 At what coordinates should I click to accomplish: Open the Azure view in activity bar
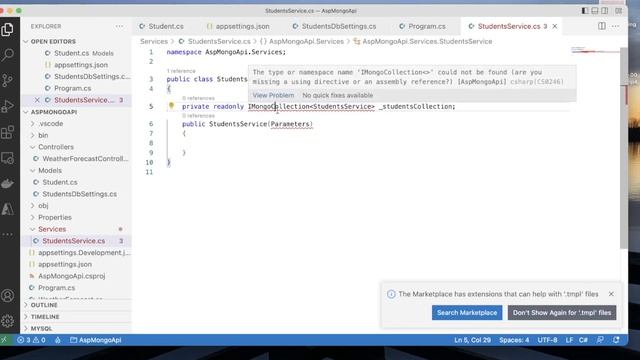[7, 209]
